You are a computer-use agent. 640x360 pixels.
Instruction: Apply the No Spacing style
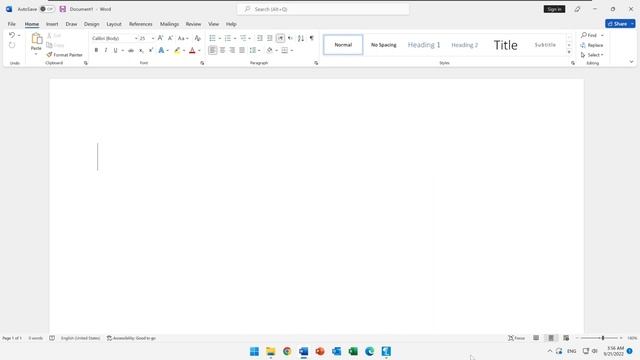point(384,45)
